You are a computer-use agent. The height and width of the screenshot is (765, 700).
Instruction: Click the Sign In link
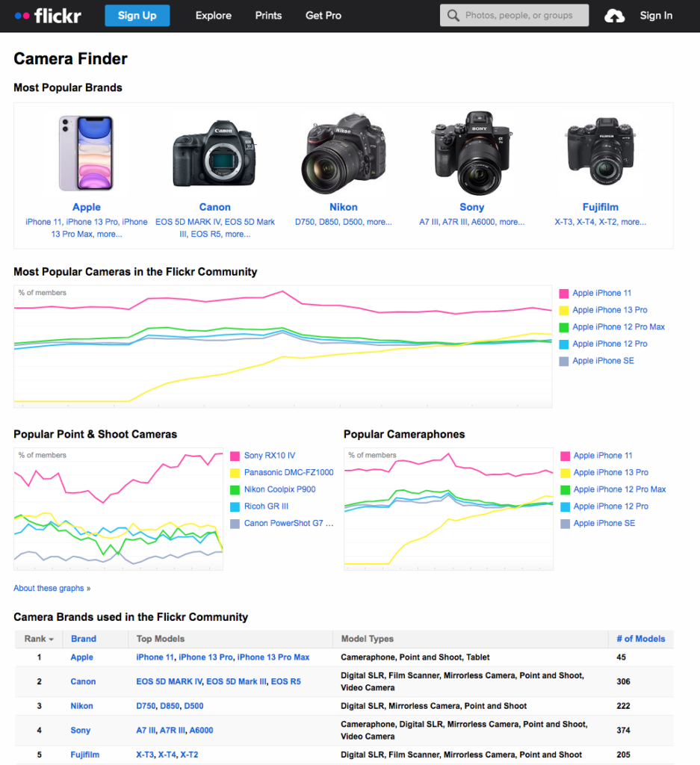pyautogui.click(x=656, y=16)
